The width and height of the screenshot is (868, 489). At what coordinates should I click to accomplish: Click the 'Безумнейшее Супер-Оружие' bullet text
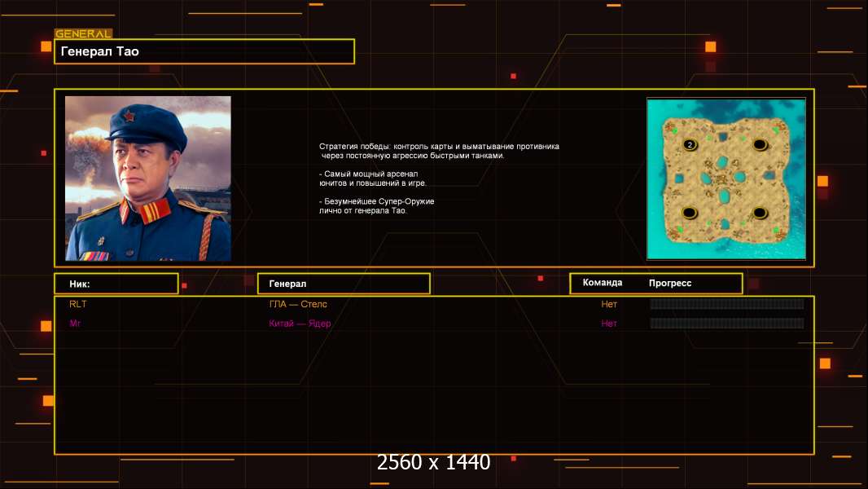376,206
